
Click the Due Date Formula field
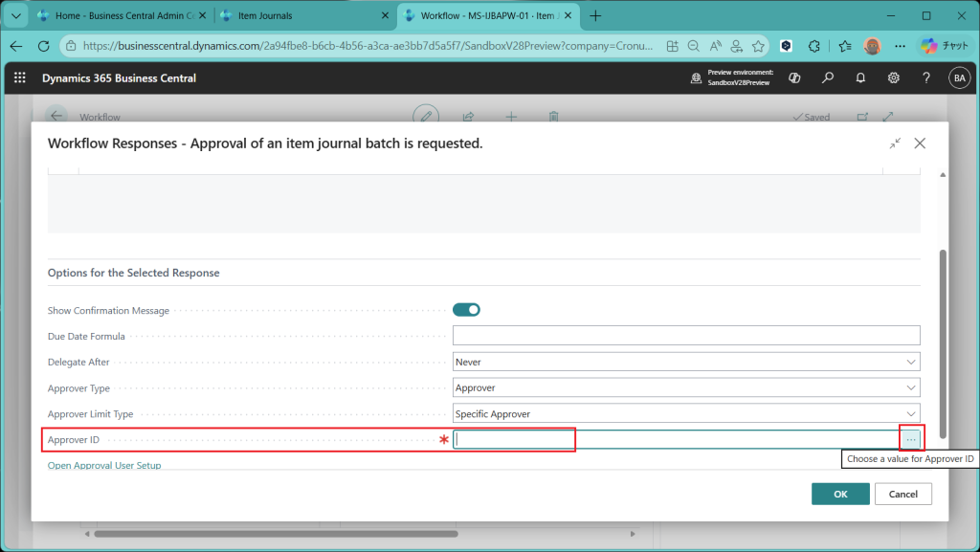tap(685, 336)
